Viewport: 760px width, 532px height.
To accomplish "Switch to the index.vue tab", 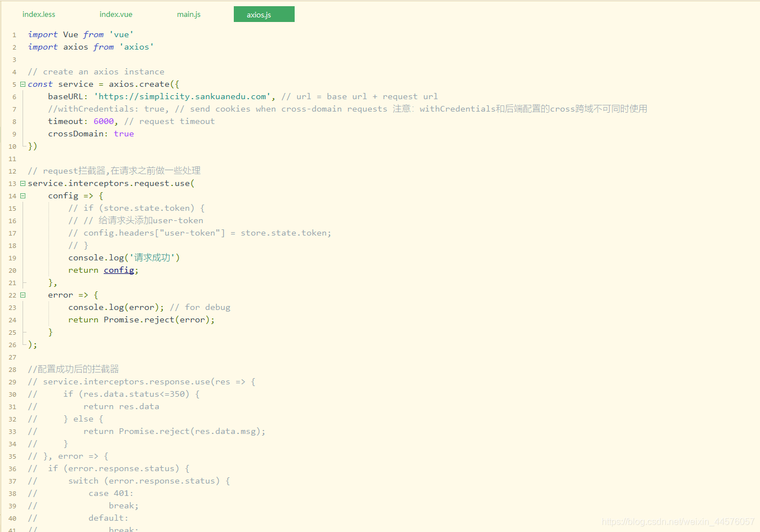I will 116,14.
